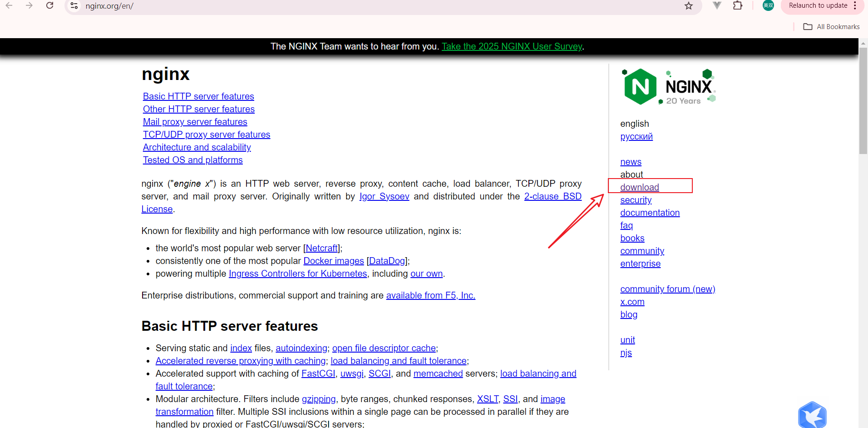Open documentation in sidebar menu

click(650, 213)
